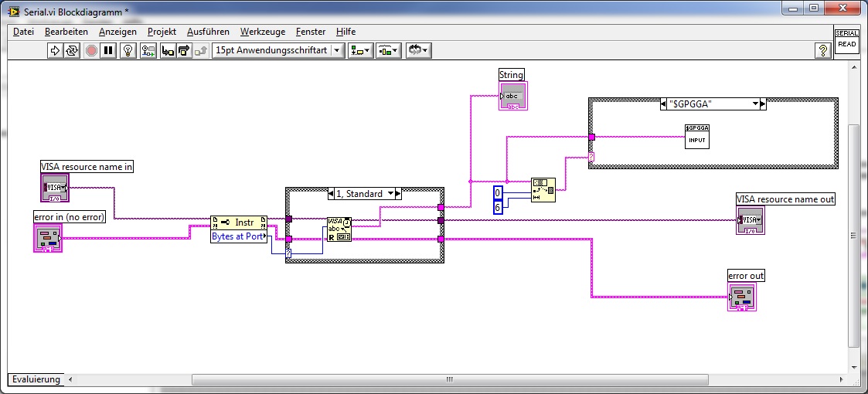This screenshot has height=394, width=868.
Task: Click the numeric constant 6
Action: (x=498, y=208)
